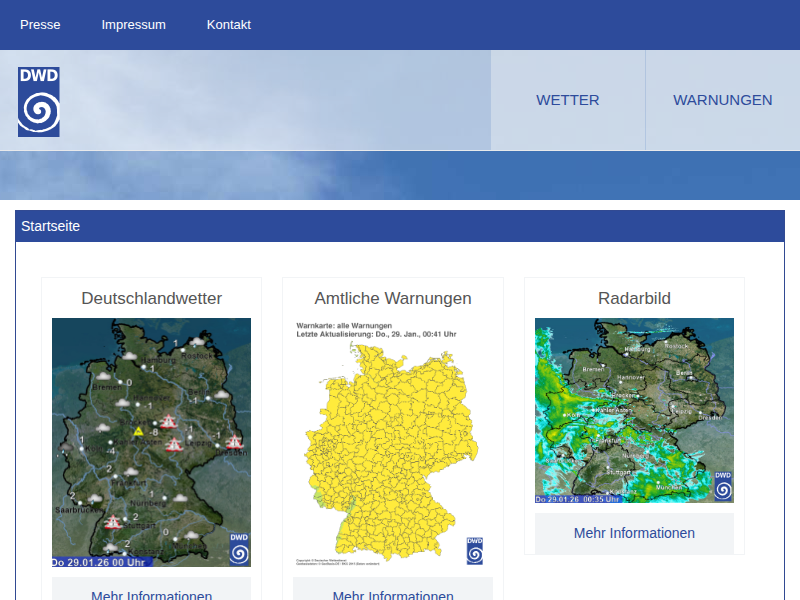
Task: Click Mehr Informationen under Amtliche Warnungen
Action: [393, 591]
